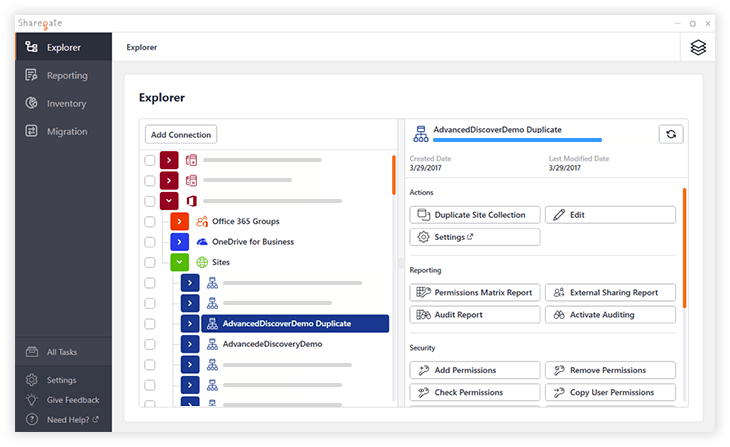Click the Need Help question mark icon

click(x=32, y=420)
